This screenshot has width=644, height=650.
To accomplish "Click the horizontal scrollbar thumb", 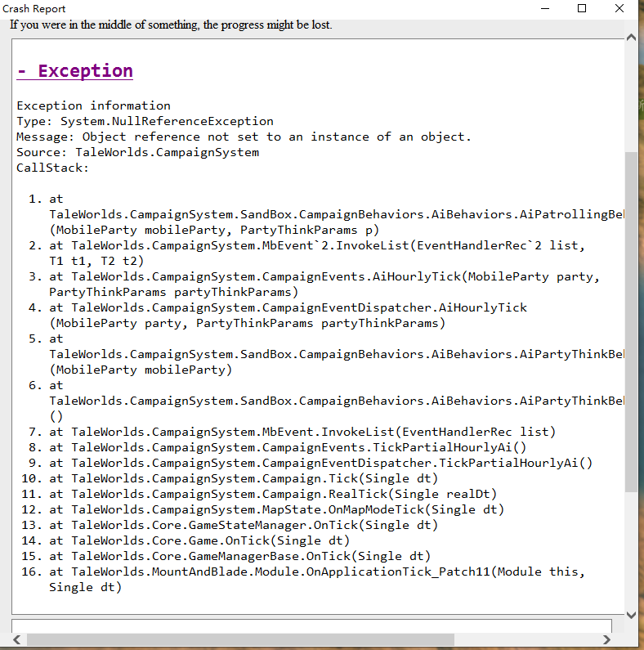I will tap(240, 639).
